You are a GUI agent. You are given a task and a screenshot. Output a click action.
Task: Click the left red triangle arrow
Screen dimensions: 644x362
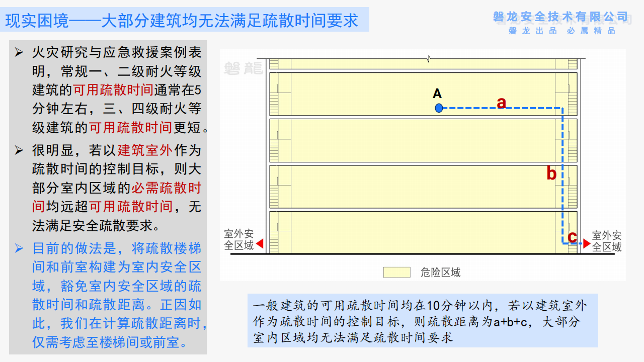(260, 244)
